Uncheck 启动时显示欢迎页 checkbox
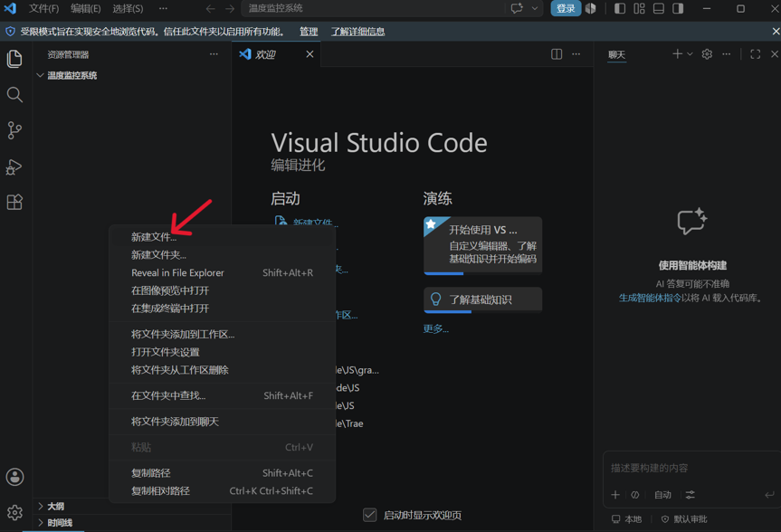This screenshot has height=532, width=781. [369, 515]
